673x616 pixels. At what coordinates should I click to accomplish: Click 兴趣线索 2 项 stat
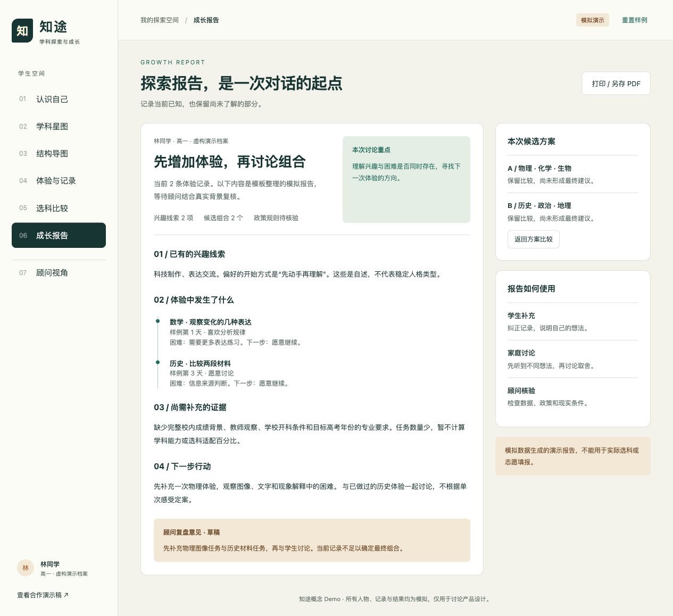click(x=173, y=218)
